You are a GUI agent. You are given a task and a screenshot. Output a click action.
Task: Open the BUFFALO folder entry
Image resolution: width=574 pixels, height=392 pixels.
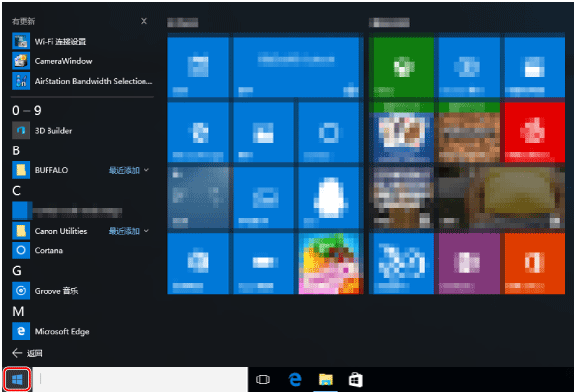82,170
